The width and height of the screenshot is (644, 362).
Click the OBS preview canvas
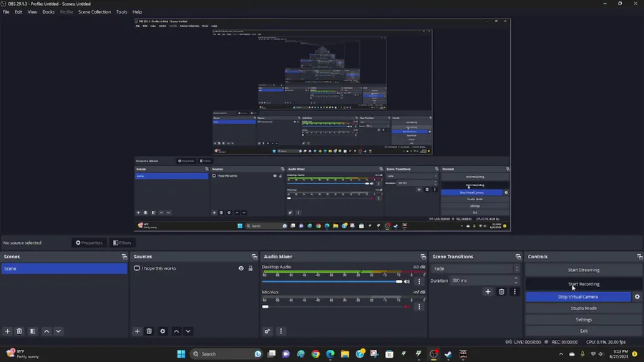323,124
